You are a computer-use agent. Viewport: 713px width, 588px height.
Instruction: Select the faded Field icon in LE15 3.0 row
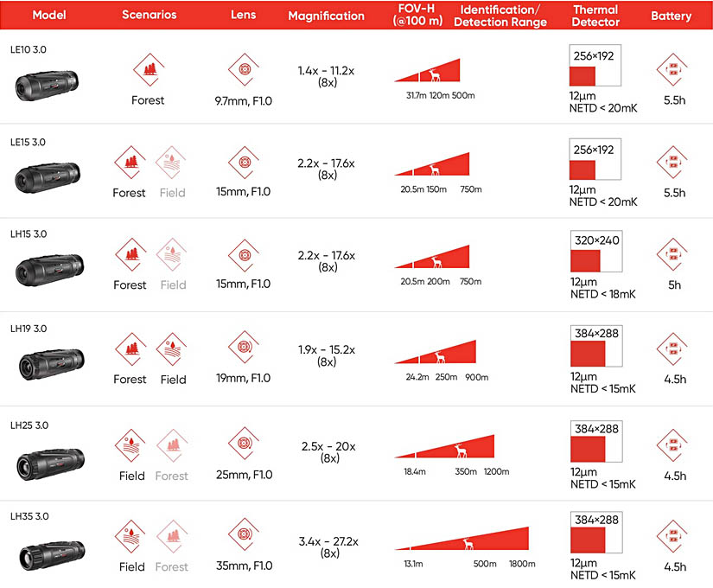point(172,162)
